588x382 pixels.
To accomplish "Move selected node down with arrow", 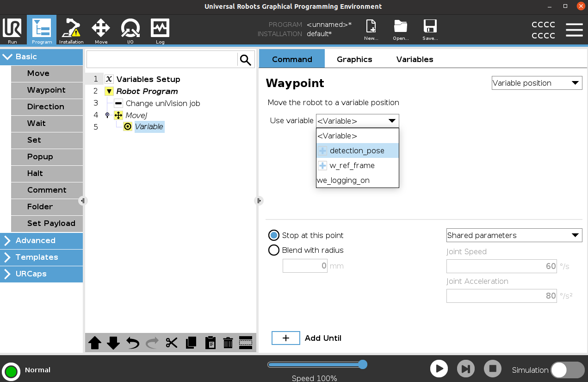I will (x=113, y=343).
